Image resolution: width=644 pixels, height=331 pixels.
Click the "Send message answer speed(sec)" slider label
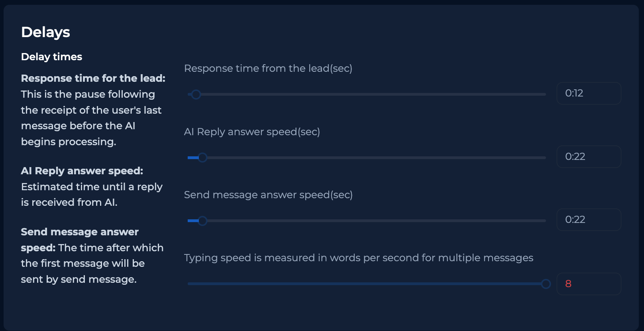pos(268,195)
